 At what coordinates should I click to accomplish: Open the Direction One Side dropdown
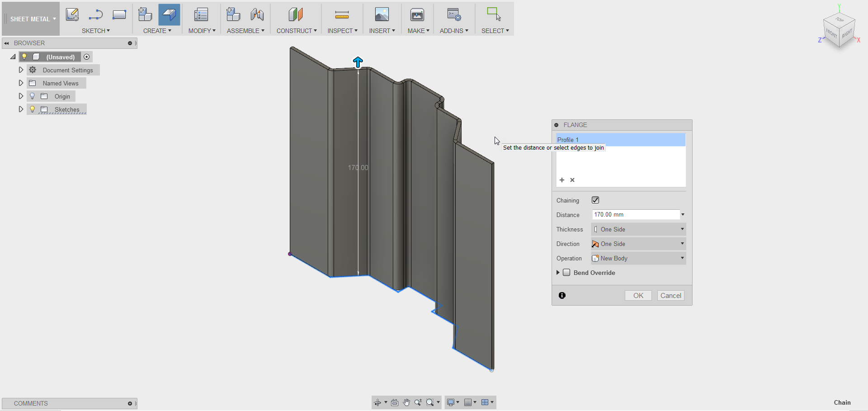pos(638,244)
